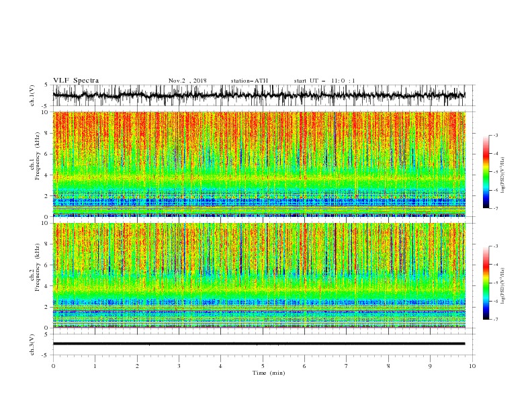Click the '9' tick on the time axis
The width and height of the screenshot is (532, 411).
pyautogui.click(x=430, y=366)
